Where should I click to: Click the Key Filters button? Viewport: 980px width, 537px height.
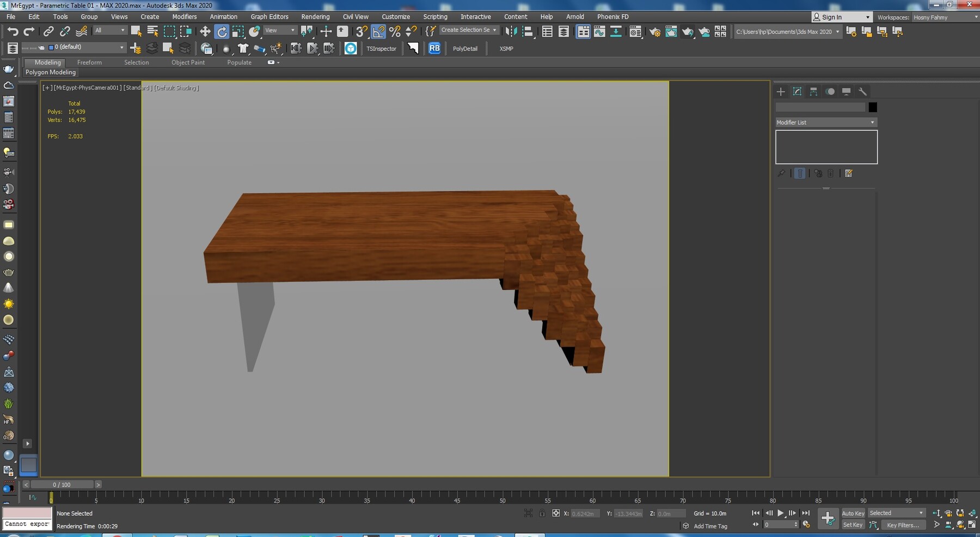(903, 524)
